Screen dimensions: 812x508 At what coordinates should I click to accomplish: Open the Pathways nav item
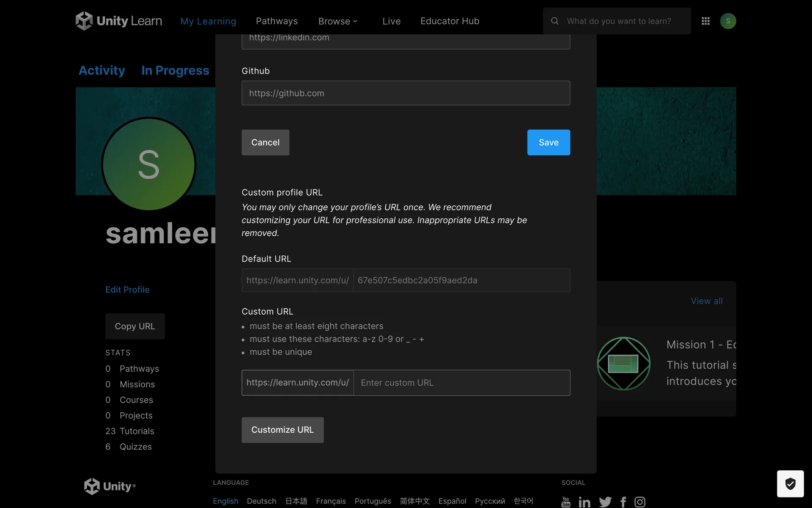277,21
